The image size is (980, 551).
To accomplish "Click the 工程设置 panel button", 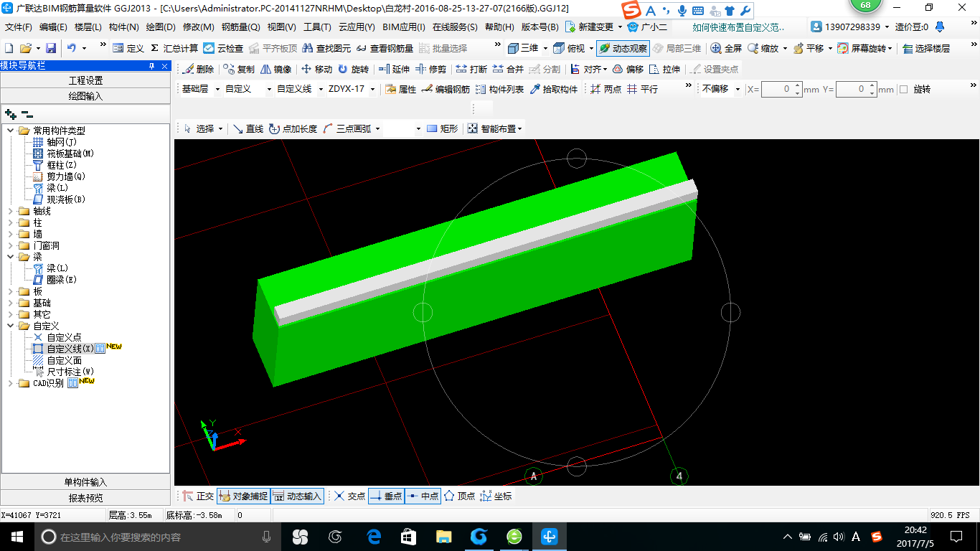I will 85,80.
